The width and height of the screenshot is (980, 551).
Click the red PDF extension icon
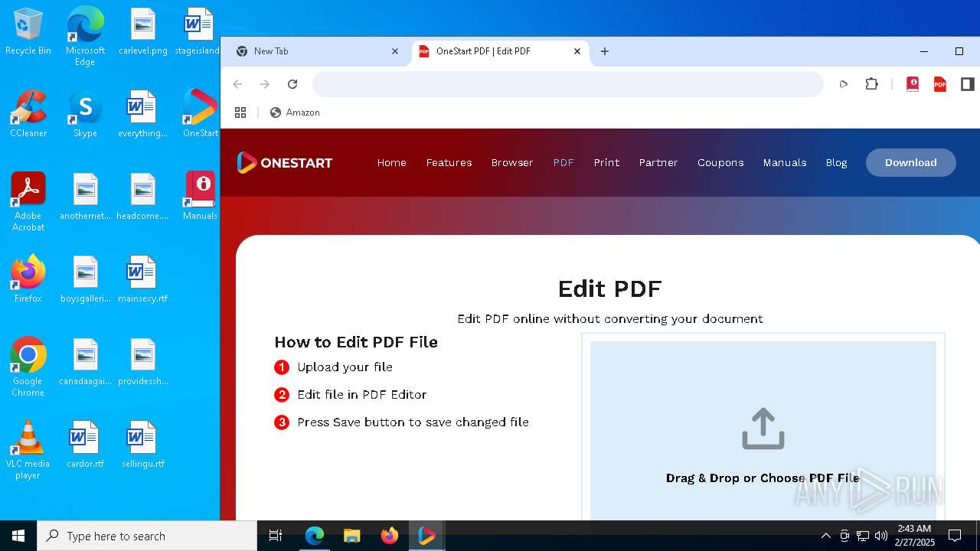click(x=940, y=84)
